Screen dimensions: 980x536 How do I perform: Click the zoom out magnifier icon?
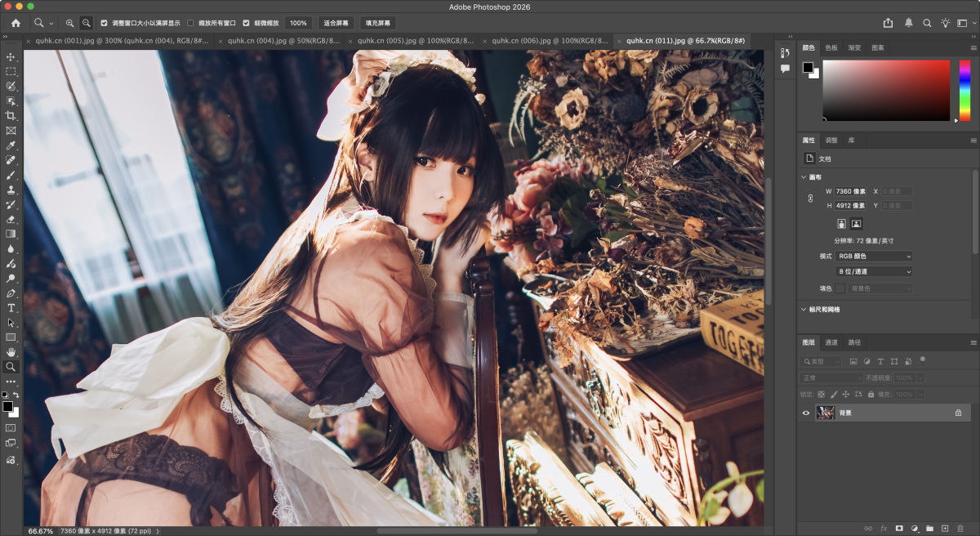(86, 23)
